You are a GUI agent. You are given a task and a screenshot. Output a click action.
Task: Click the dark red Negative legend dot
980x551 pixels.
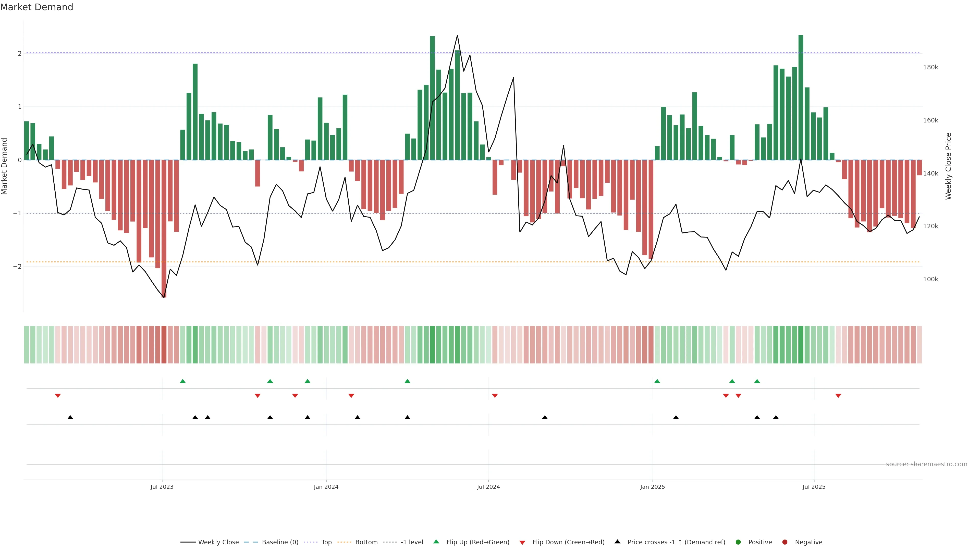785,542
